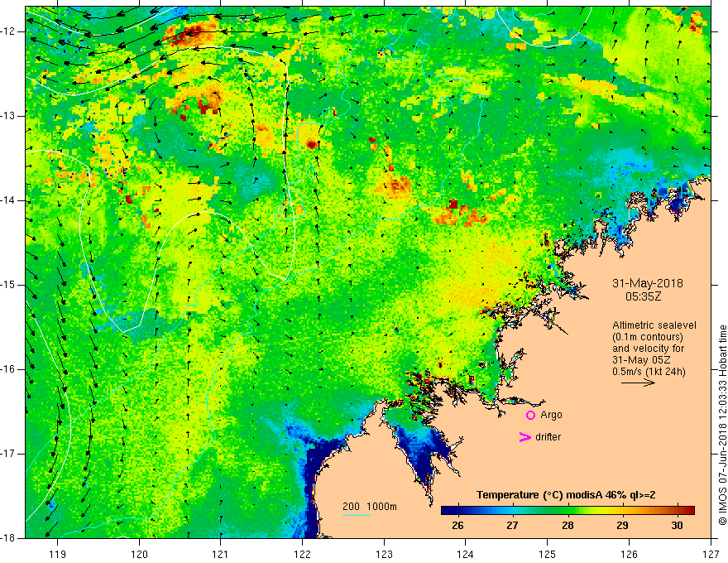Click the 'and velocity for' caption line
The width and height of the screenshot is (728, 563).
(648, 349)
